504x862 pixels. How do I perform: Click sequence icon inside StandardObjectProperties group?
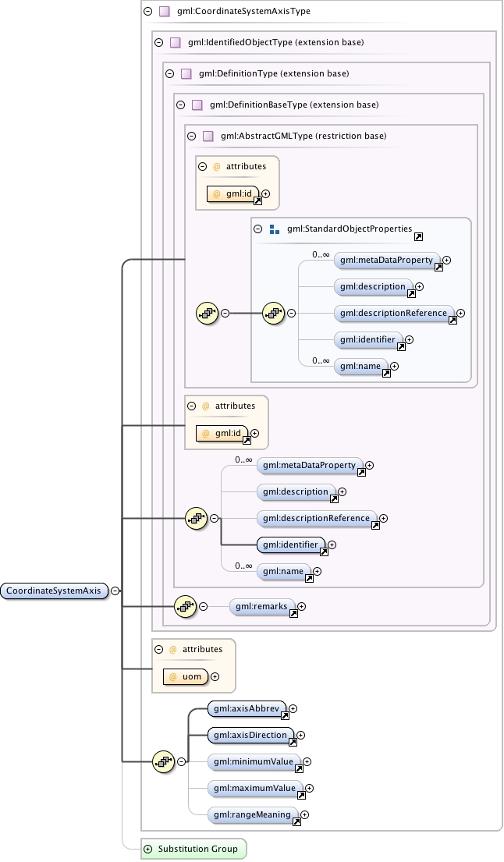point(273,314)
